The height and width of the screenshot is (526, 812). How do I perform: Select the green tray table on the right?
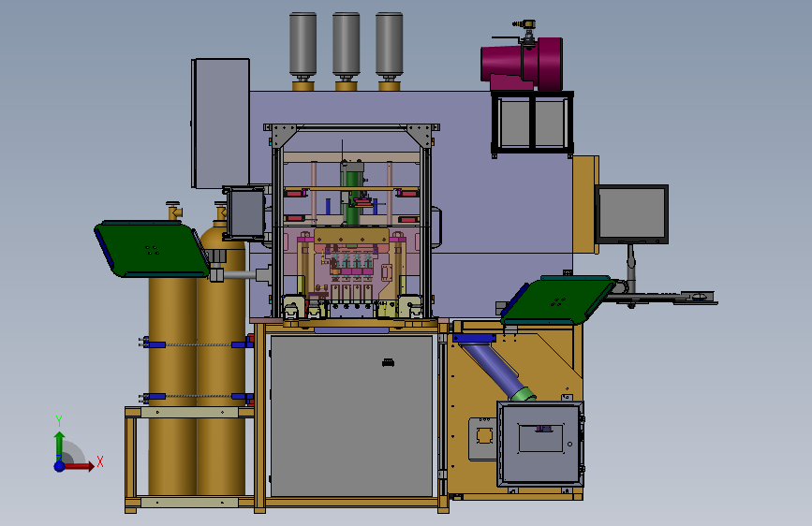(x=558, y=300)
